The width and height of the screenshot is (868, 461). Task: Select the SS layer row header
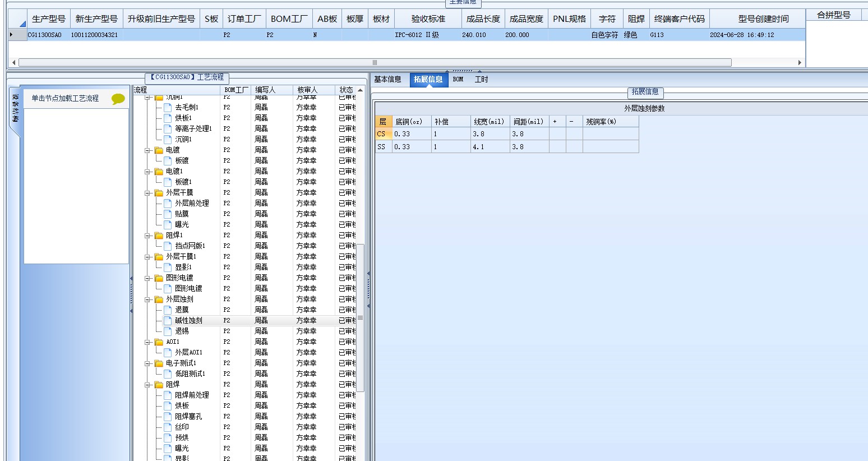[384, 147]
